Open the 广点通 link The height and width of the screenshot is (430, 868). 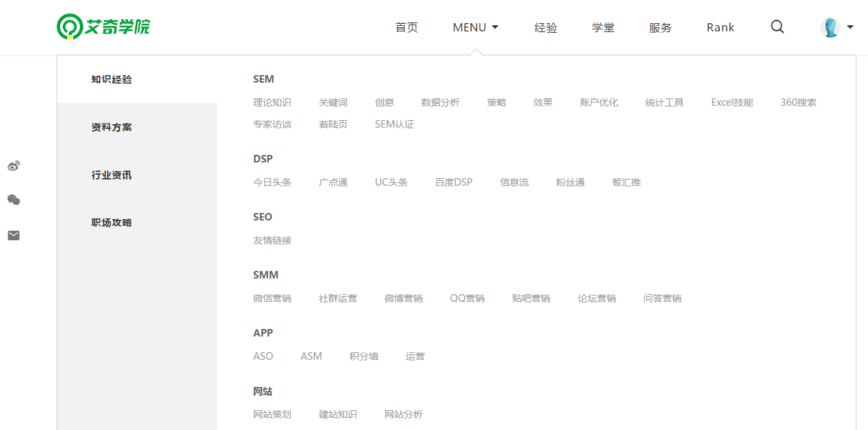pyautogui.click(x=333, y=182)
